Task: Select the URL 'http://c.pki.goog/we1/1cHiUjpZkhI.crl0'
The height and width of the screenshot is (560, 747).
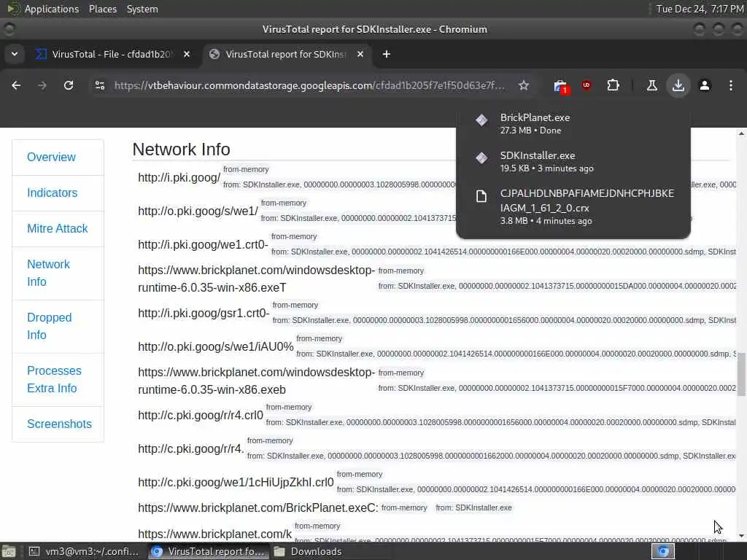Action: click(x=236, y=483)
